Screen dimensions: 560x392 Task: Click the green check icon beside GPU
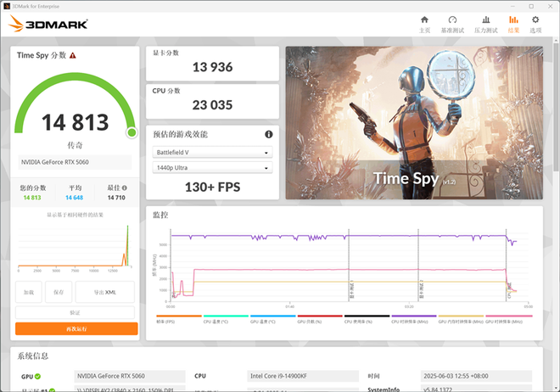(x=38, y=375)
